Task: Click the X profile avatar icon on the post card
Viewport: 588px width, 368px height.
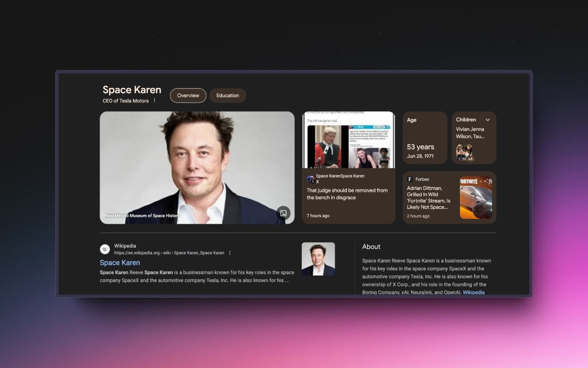Action: tap(311, 179)
